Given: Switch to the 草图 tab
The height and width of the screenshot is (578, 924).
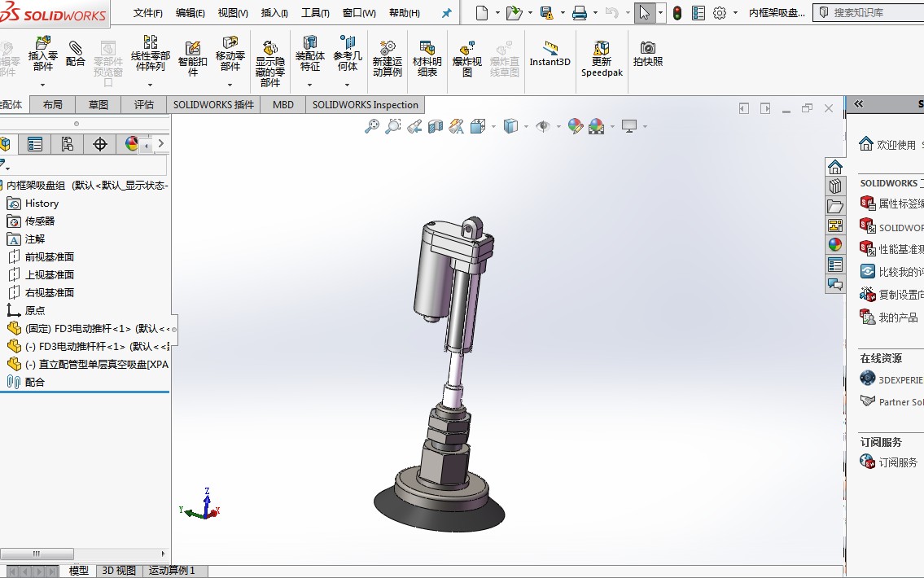Looking at the screenshot, I should (99, 105).
